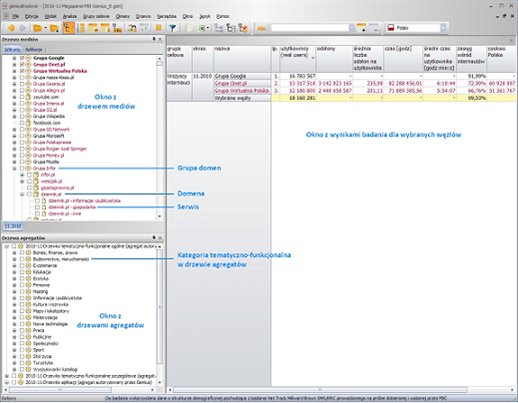Click the forward arrow toolbar icon

23,28
